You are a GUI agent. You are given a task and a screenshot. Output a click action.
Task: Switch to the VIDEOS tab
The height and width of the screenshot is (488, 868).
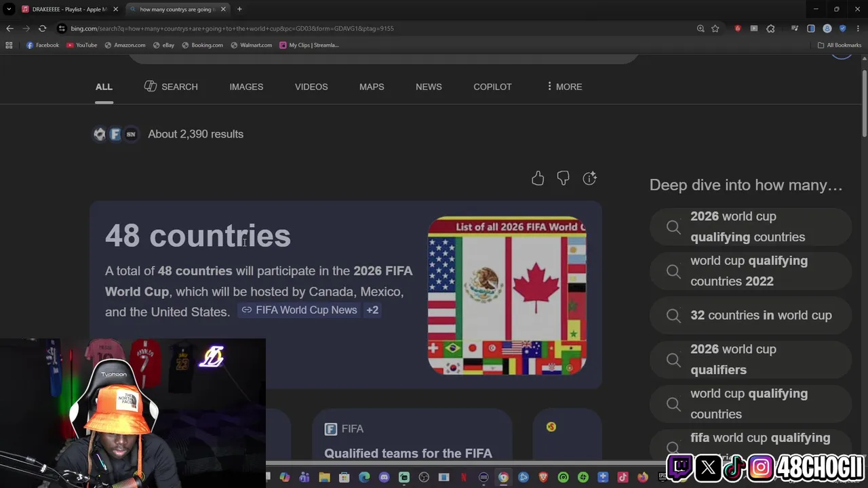click(x=311, y=87)
